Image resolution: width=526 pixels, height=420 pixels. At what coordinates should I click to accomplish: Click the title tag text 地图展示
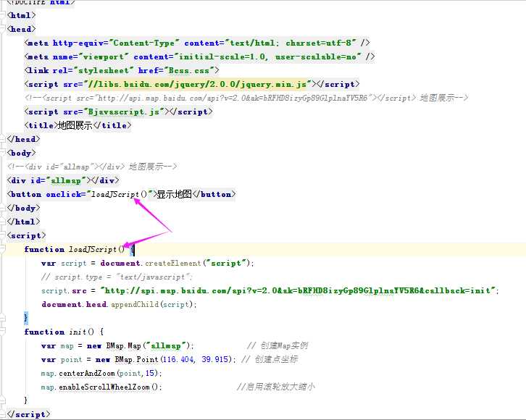(x=75, y=125)
